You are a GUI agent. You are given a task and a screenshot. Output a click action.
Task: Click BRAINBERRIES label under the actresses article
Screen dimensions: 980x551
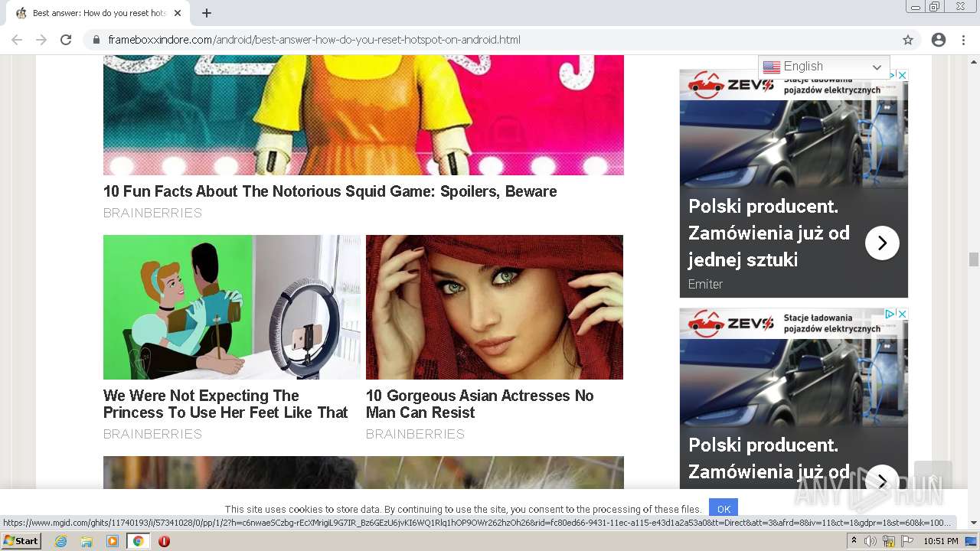point(415,434)
